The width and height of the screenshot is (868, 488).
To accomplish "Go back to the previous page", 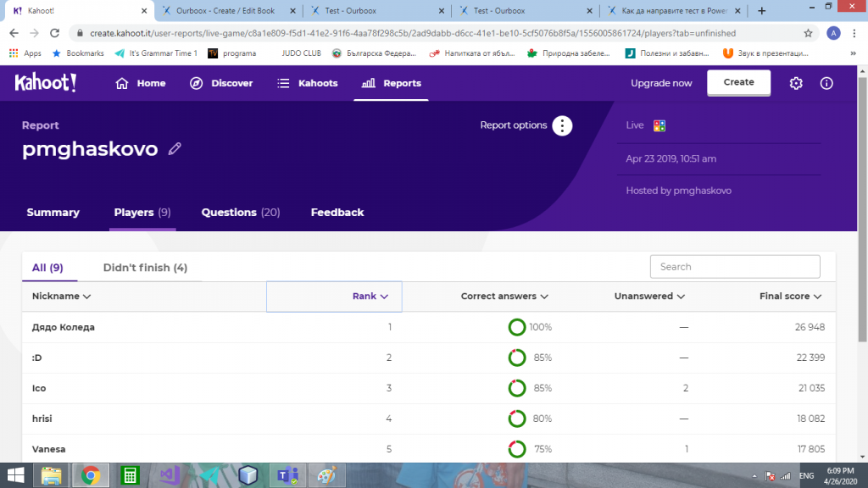I will [x=14, y=33].
